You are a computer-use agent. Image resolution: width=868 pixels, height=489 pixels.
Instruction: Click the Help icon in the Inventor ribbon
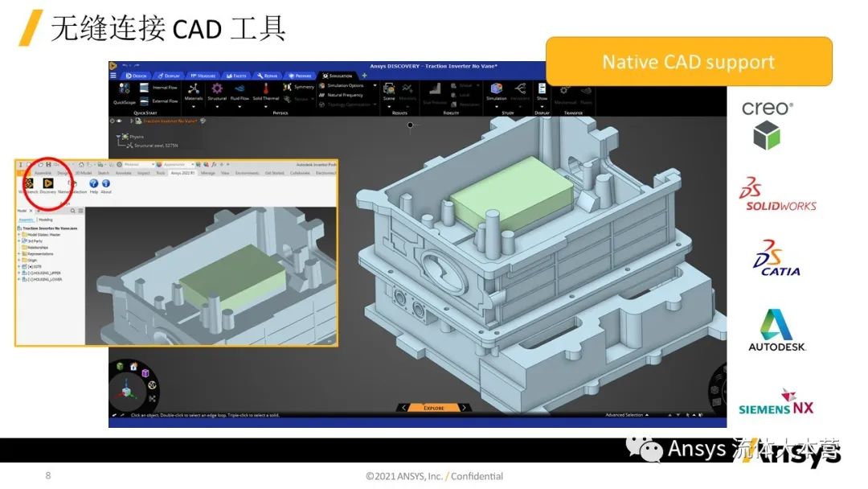(93, 184)
